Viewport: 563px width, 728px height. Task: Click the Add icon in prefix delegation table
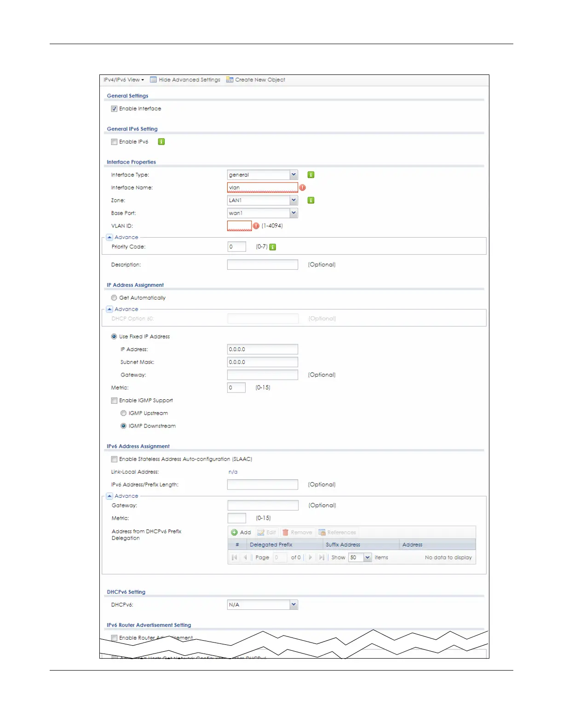tap(235, 532)
